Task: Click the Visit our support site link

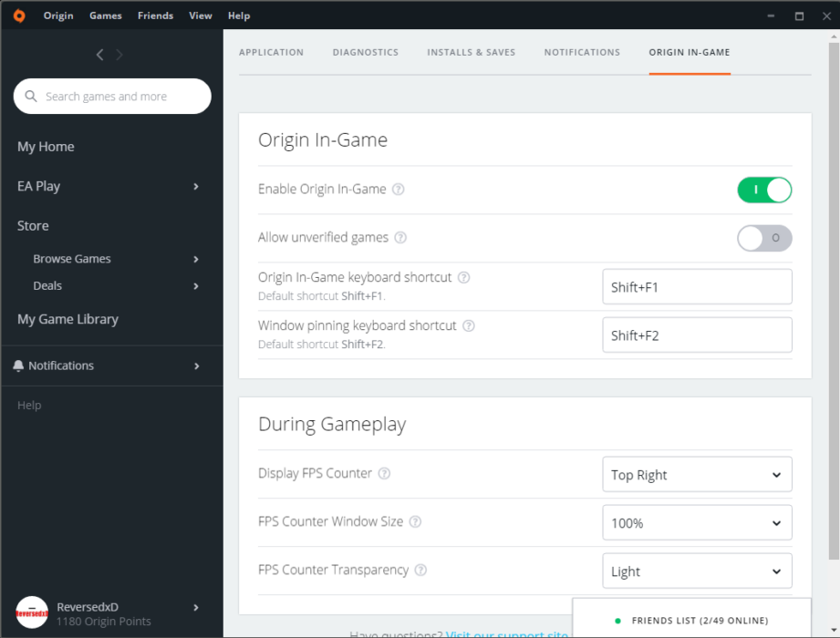Action: pyautogui.click(x=507, y=633)
